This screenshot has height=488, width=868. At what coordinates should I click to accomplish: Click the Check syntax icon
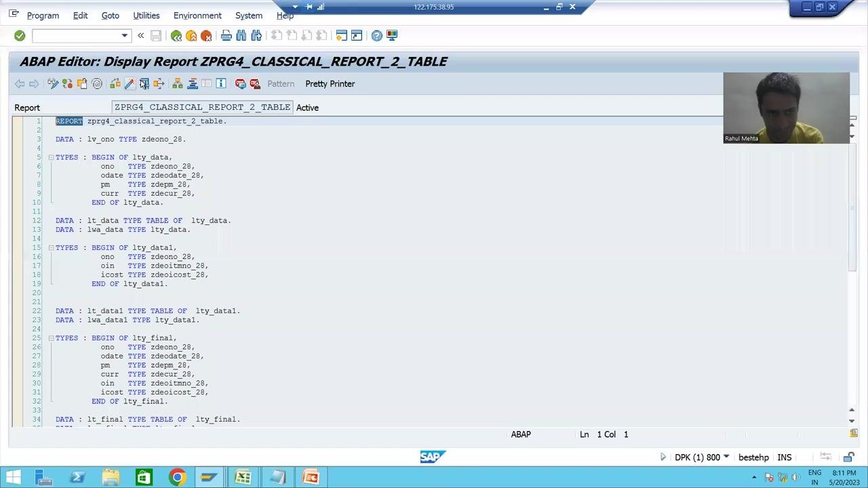(115, 83)
